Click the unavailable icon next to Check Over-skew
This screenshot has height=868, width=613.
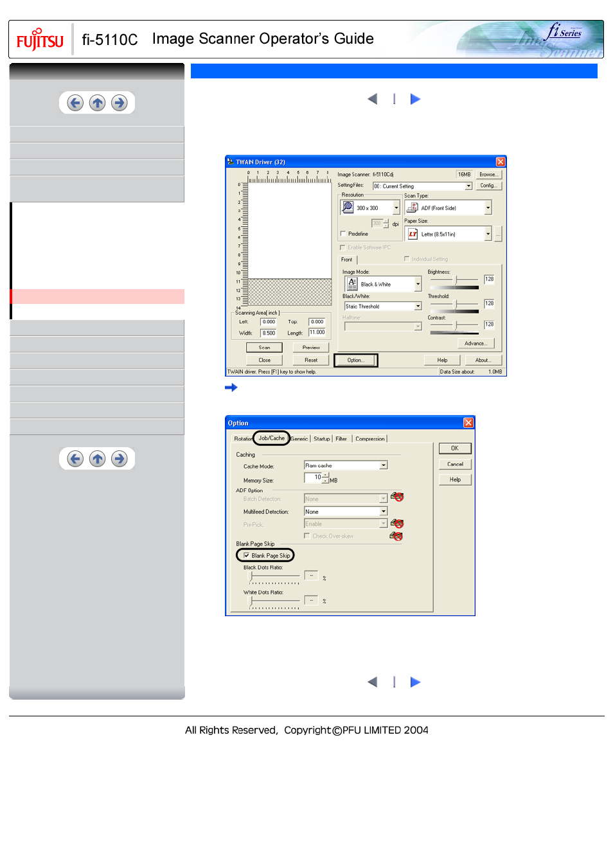point(396,536)
